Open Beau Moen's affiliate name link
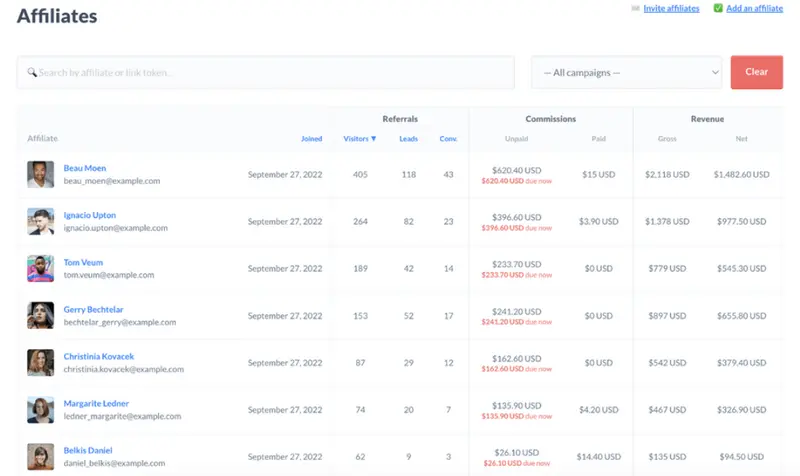Screen dimensions: 800x476 tap(84, 168)
